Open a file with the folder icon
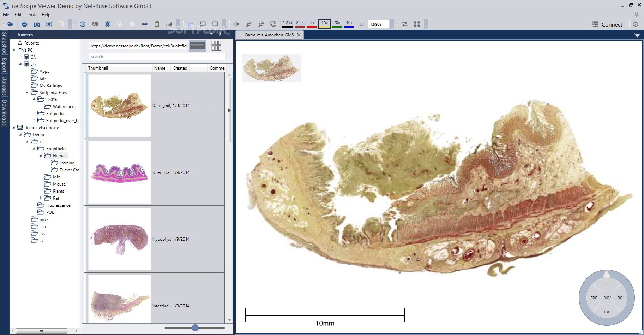 10,24
